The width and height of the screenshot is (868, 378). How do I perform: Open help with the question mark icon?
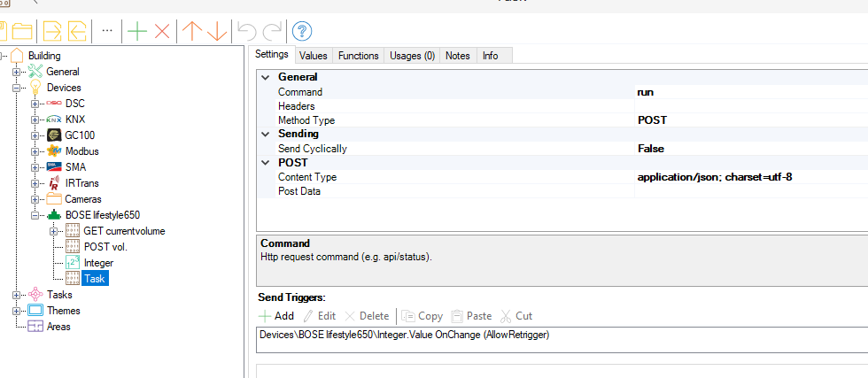point(302,32)
